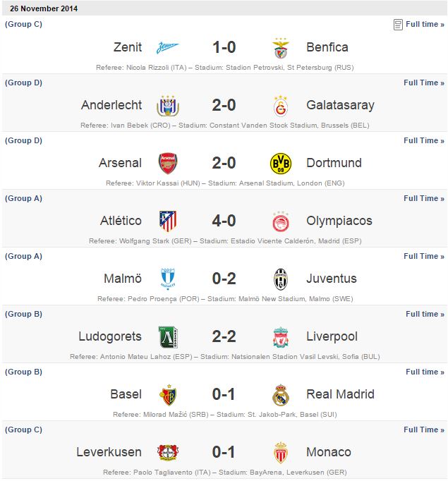Click the Anderlecht team name
448x481 pixels.
click(x=111, y=105)
